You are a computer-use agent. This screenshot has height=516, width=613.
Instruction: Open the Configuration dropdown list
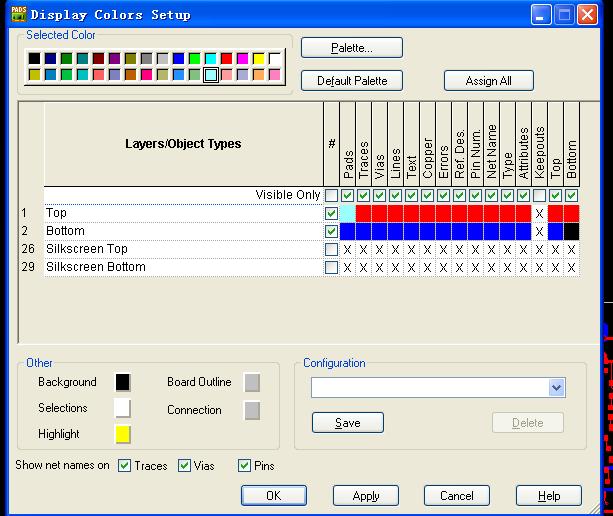557,387
